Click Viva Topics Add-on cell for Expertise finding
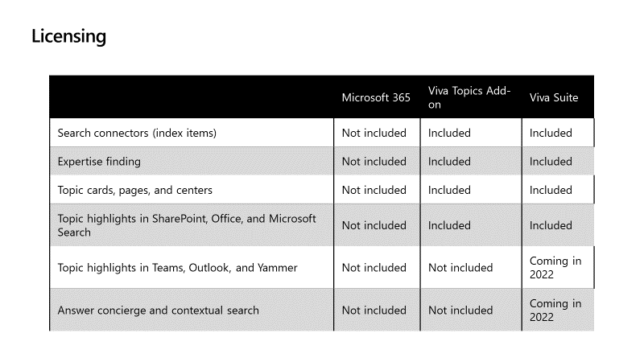The image size is (644, 362). click(449, 162)
